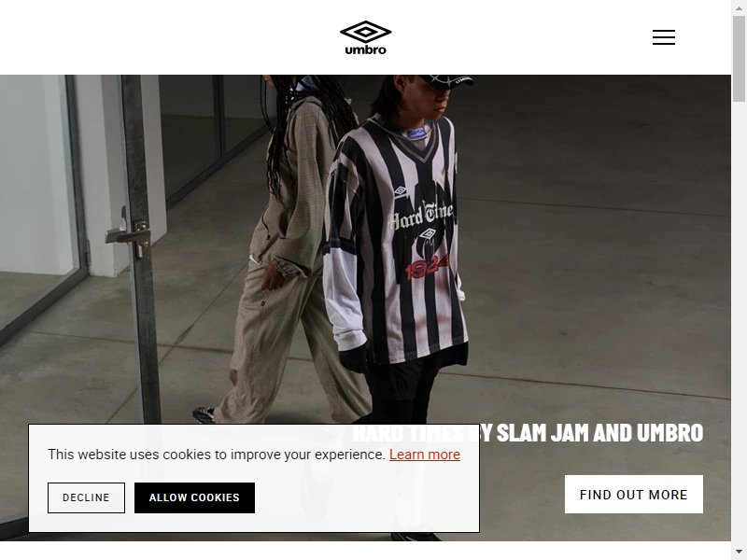Click the scrollbar down arrow
The height and width of the screenshot is (560, 747).
coord(739,553)
